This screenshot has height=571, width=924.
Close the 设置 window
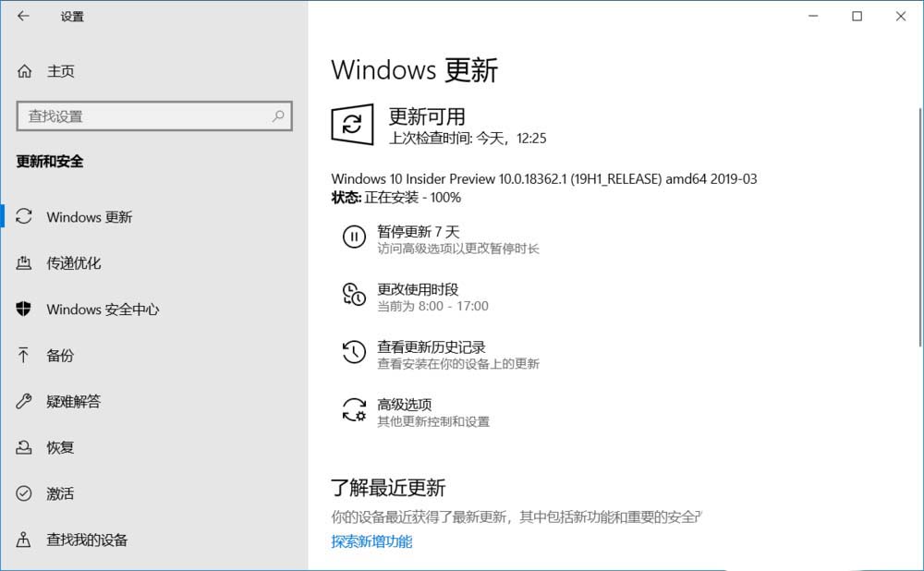pos(900,16)
